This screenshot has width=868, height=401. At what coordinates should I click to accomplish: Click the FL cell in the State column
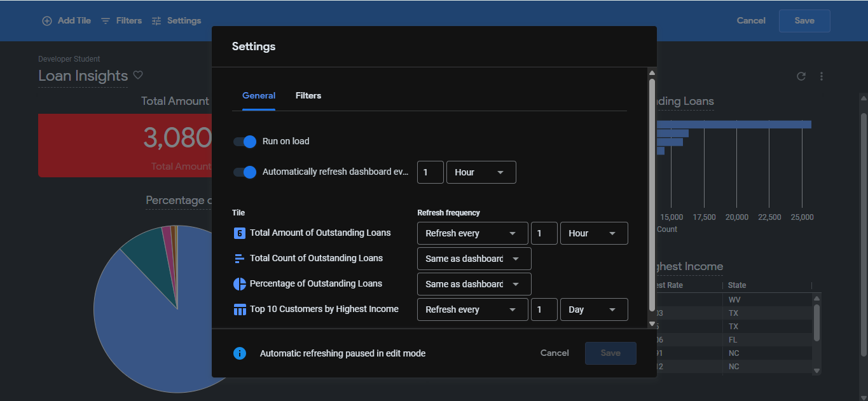pyautogui.click(x=733, y=340)
